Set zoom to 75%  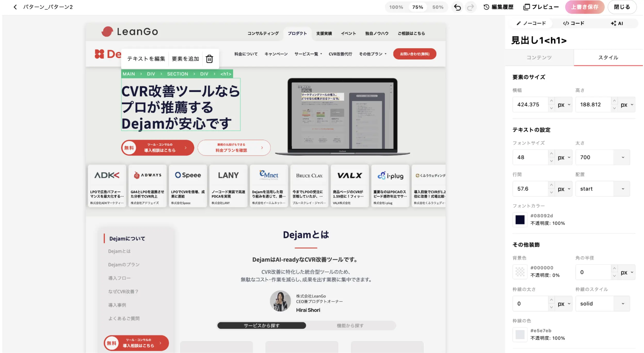tap(417, 7)
